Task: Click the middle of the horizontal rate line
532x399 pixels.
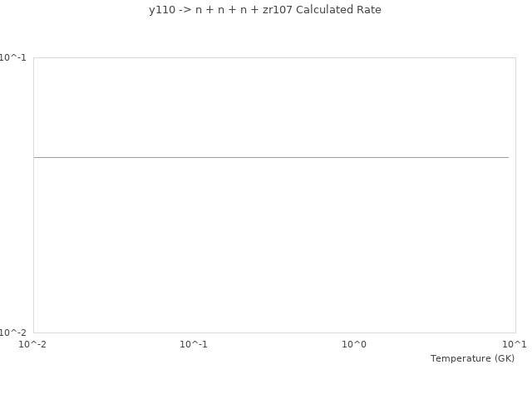Action: coord(271,157)
